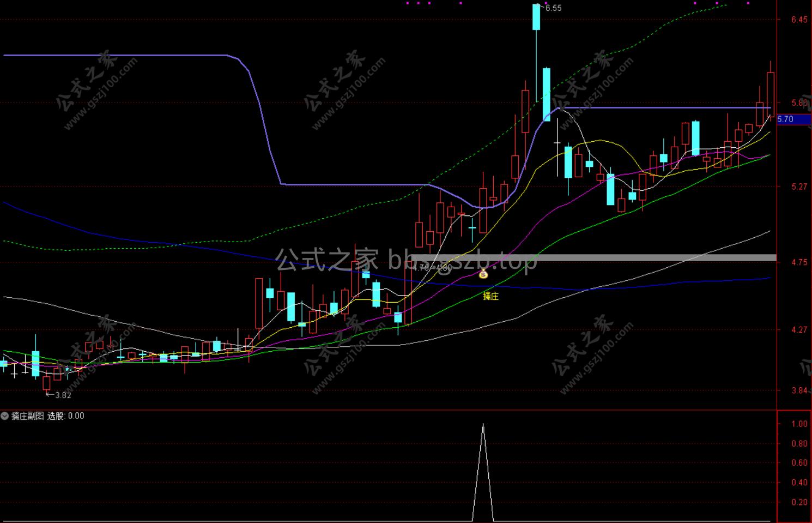Image resolution: width=812 pixels, height=523 pixels.
Task: Expand the 搖庄副图 indicator dropdown arrow
Action: [x=5, y=416]
